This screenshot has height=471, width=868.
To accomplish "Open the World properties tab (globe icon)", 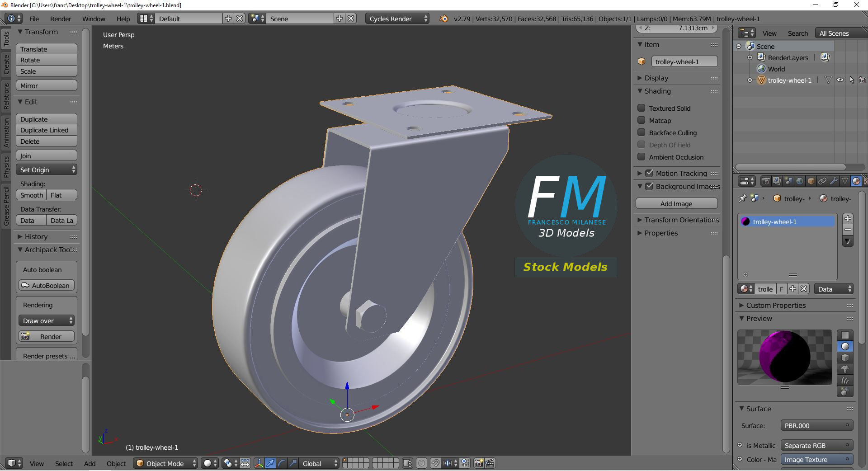I will 800,181.
